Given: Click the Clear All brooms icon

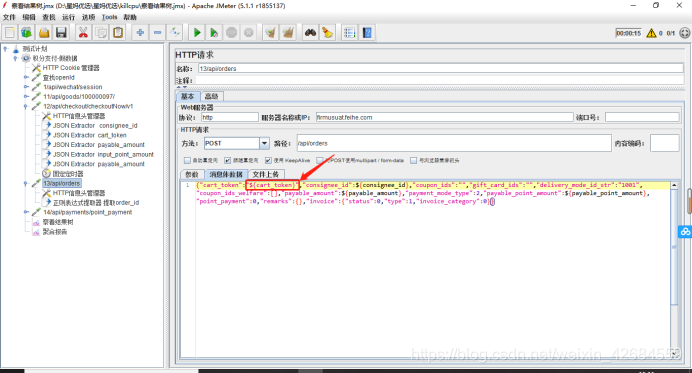Looking at the screenshot, I should coord(288,33).
